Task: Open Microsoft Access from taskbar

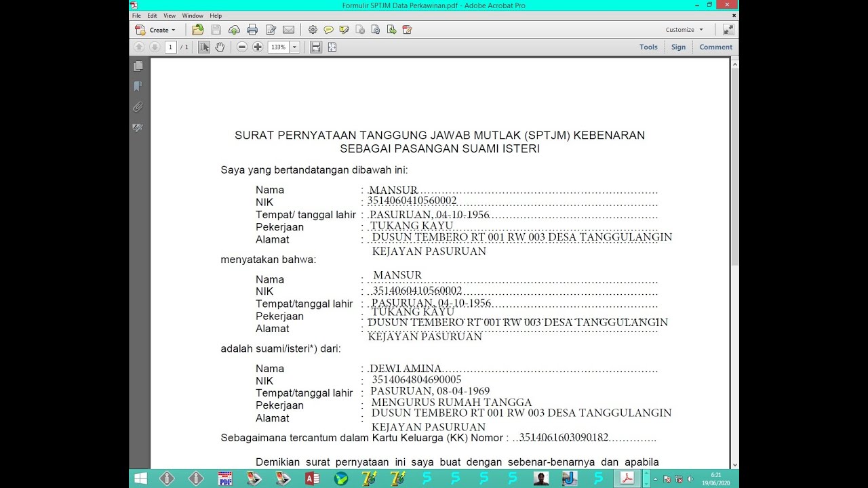Action: pyautogui.click(x=313, y=479)
